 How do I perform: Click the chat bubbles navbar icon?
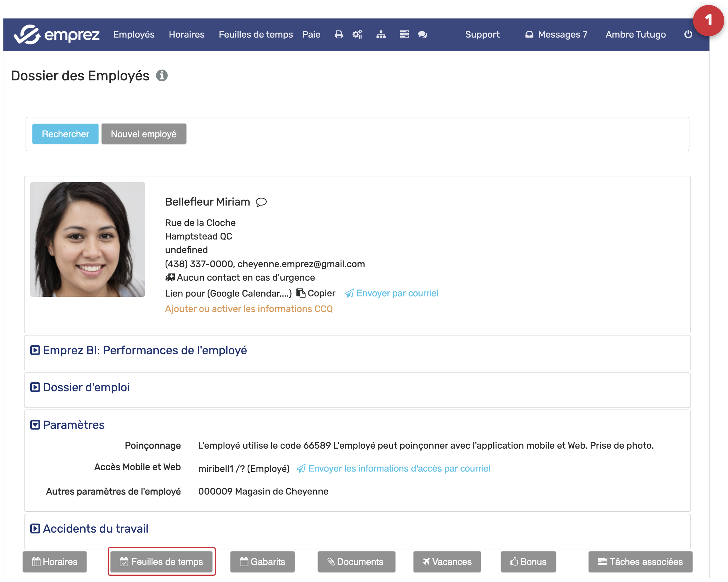pos(423,35)
